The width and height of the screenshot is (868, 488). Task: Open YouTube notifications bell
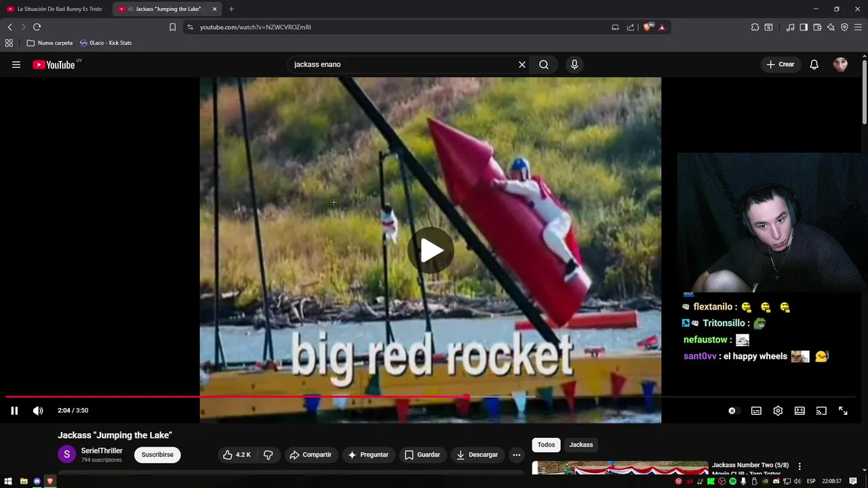814,64
